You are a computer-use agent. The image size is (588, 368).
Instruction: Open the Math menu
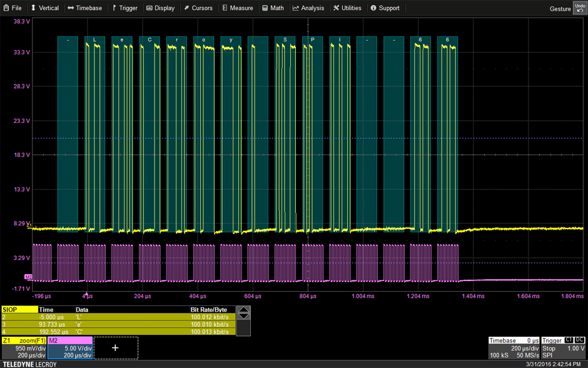tap(273, 8)
